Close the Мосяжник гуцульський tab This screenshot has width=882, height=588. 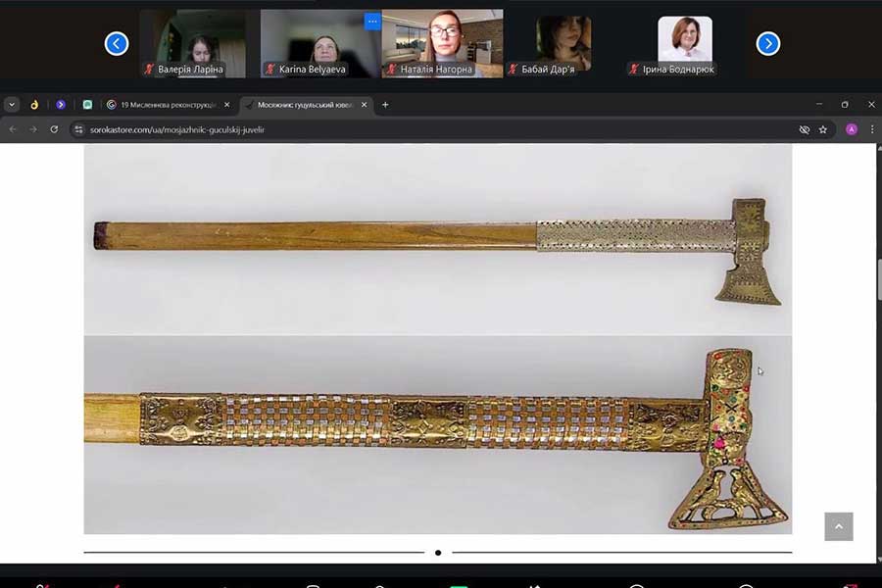[364, 105]
